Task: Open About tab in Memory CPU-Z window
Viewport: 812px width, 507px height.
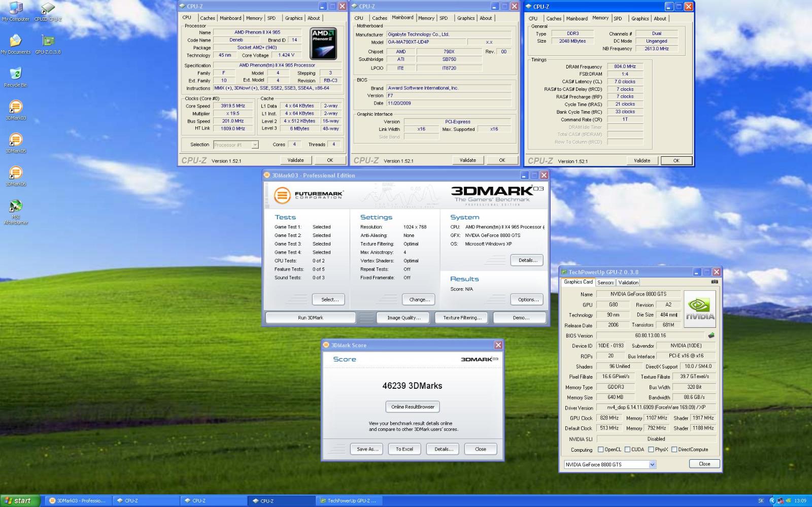Action: 660,19
